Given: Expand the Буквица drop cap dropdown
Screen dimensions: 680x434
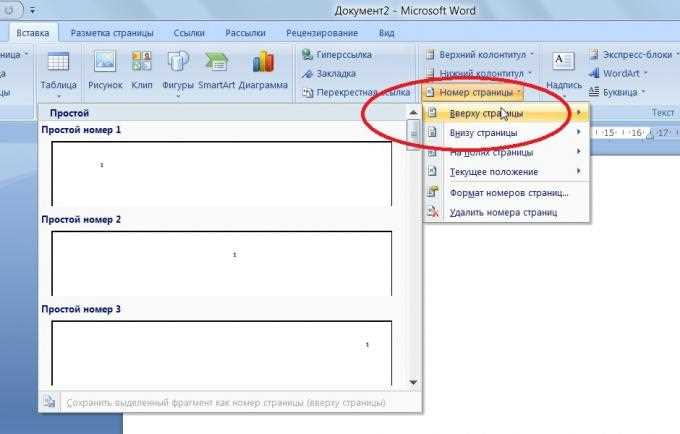Looking at the screenshot, I should [617, 92].
